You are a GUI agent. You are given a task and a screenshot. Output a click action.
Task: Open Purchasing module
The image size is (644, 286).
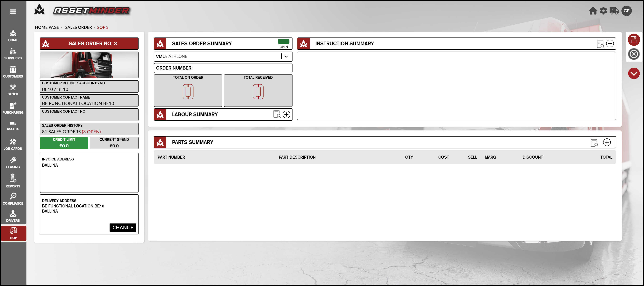click(13, 108)
